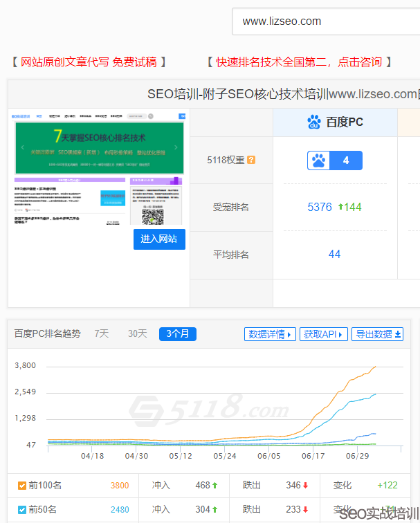This screenshot has width=420, height=523.
Task: Click the arrow icon in 获取API button
Action: tap(340, 335)
